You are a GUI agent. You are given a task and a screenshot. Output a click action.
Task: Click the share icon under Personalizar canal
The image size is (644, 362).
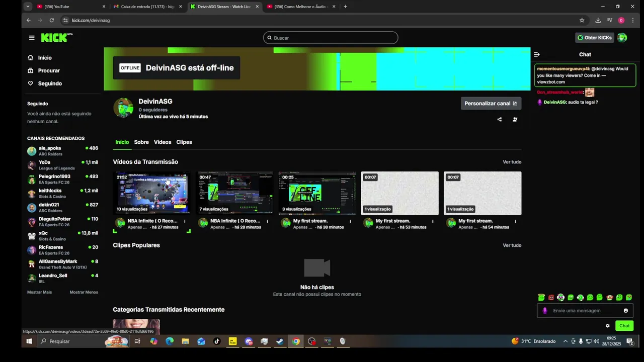pos(499,120)
